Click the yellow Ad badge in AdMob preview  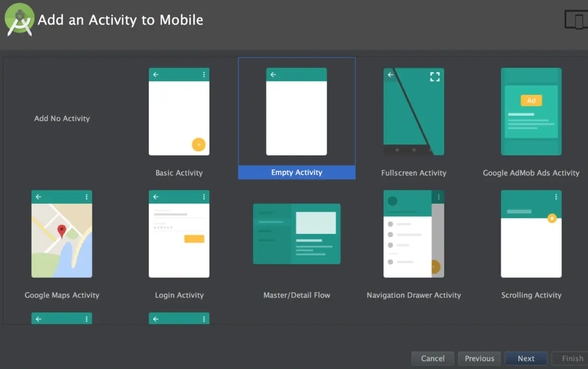[x=531, y=100]
